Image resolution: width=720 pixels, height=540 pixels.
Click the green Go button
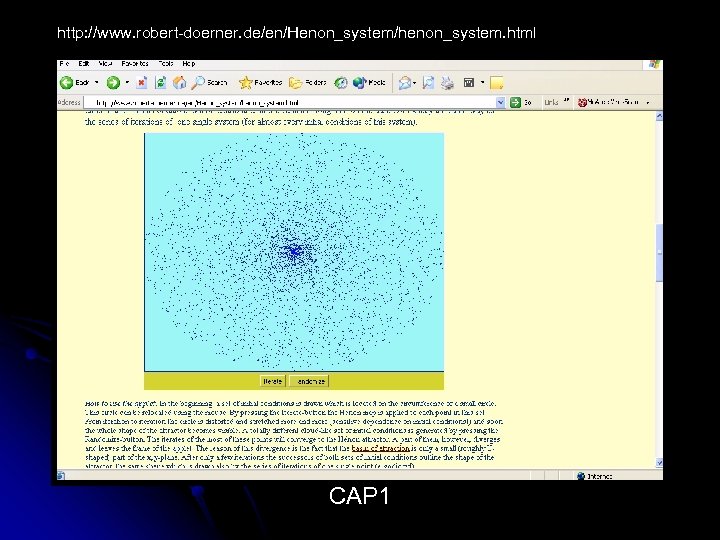pos(521,102)
